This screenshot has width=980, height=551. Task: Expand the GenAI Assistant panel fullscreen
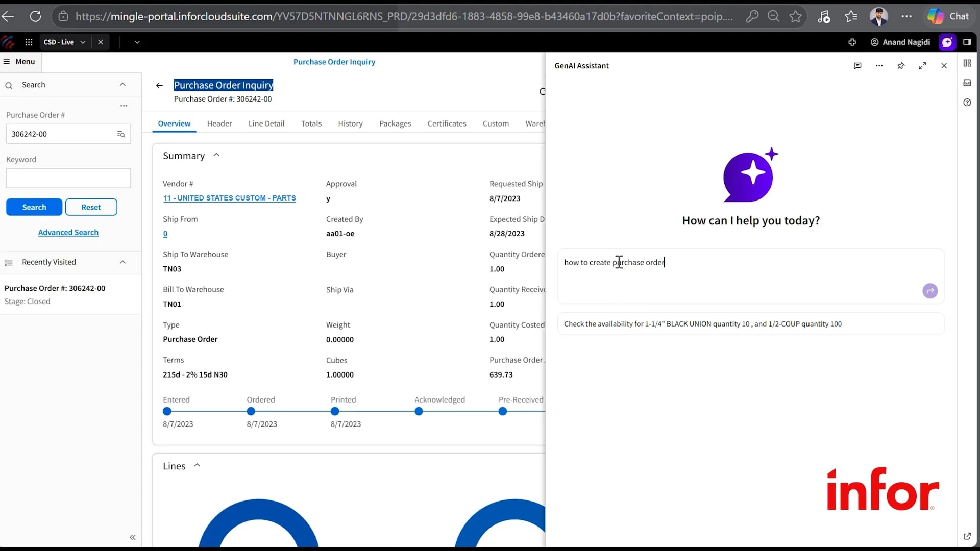[x=922, y=66]
